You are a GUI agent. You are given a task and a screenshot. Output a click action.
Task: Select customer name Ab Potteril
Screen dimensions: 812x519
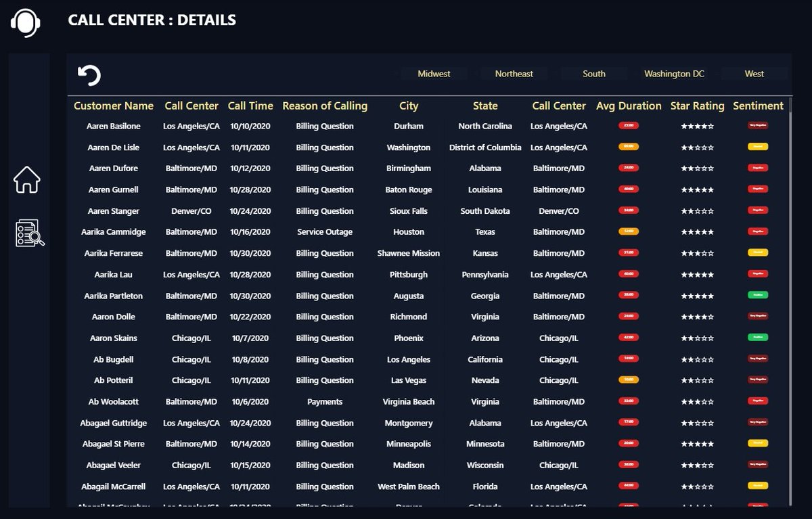pos(114,381)
